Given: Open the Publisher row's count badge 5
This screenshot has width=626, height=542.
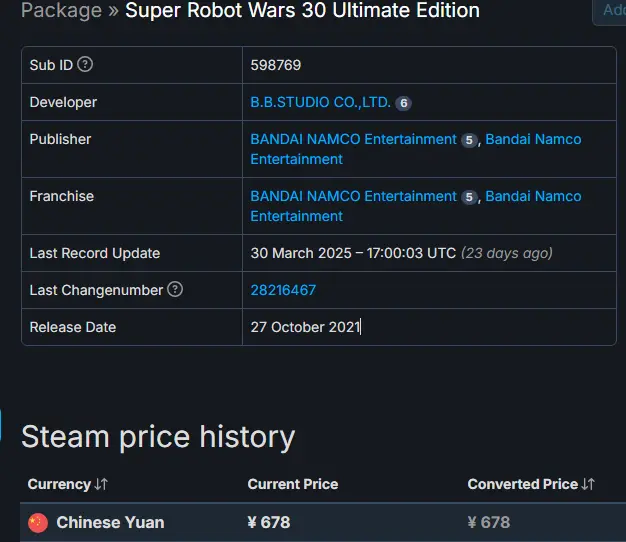Looking at the screenshot, I should [469, 140].
